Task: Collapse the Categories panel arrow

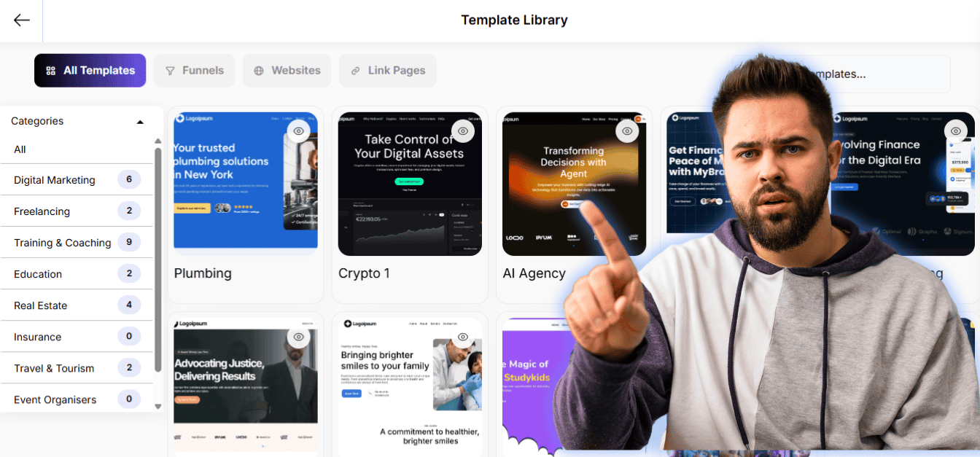Action: (140, 122)
